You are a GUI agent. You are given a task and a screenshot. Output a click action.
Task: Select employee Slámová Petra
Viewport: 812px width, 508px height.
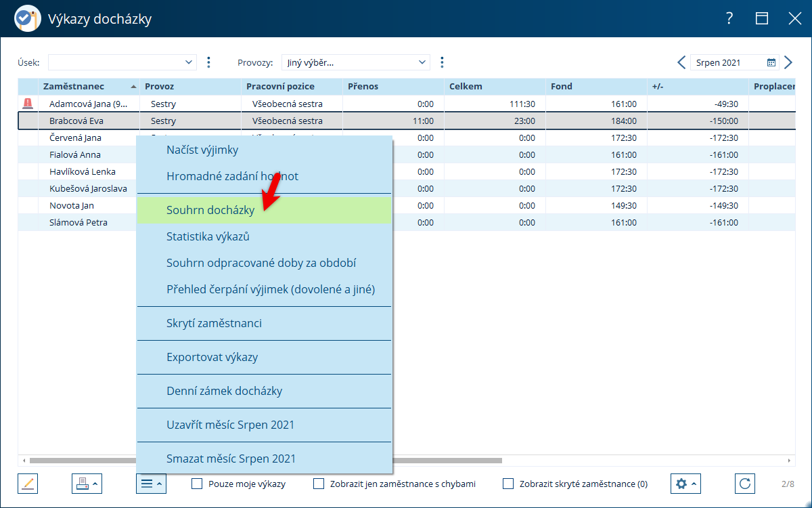pos(78,222)
